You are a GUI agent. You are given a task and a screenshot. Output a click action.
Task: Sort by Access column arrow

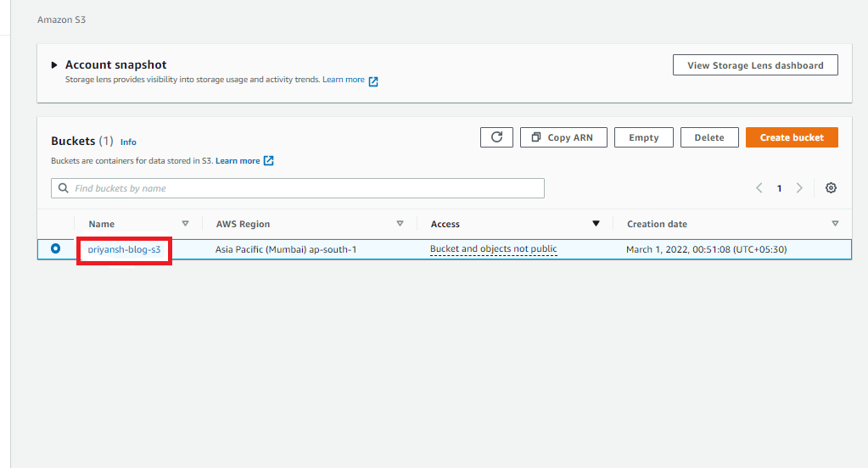click(x=596, y=224)
